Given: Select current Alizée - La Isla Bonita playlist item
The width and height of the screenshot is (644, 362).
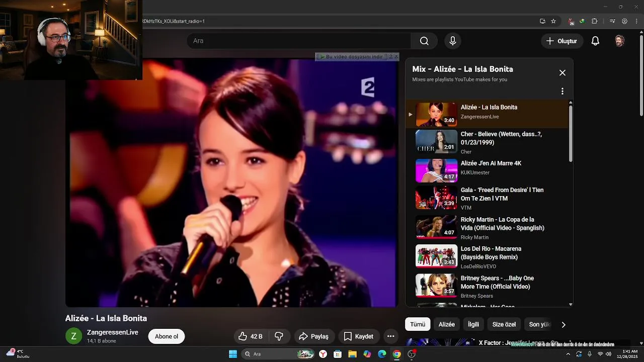Looking at the screenshot, I should point(487,114).
